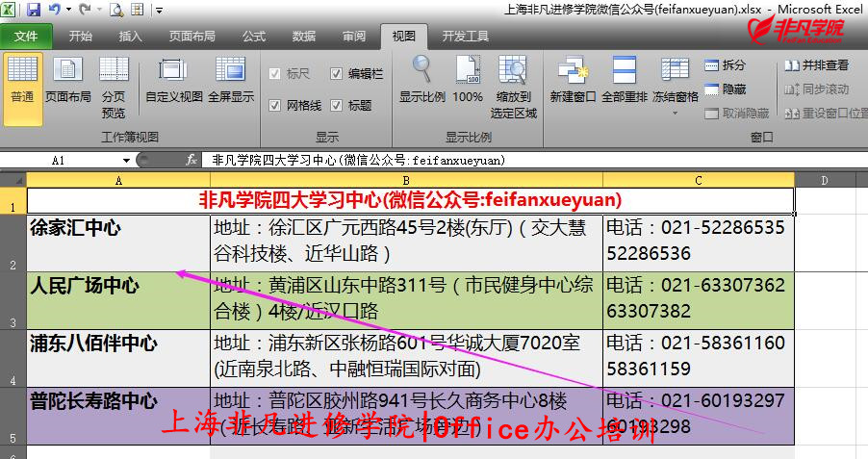868x459 pixels.
Task: Open the Undo history dropdown arrow
Action: (68, 10)
